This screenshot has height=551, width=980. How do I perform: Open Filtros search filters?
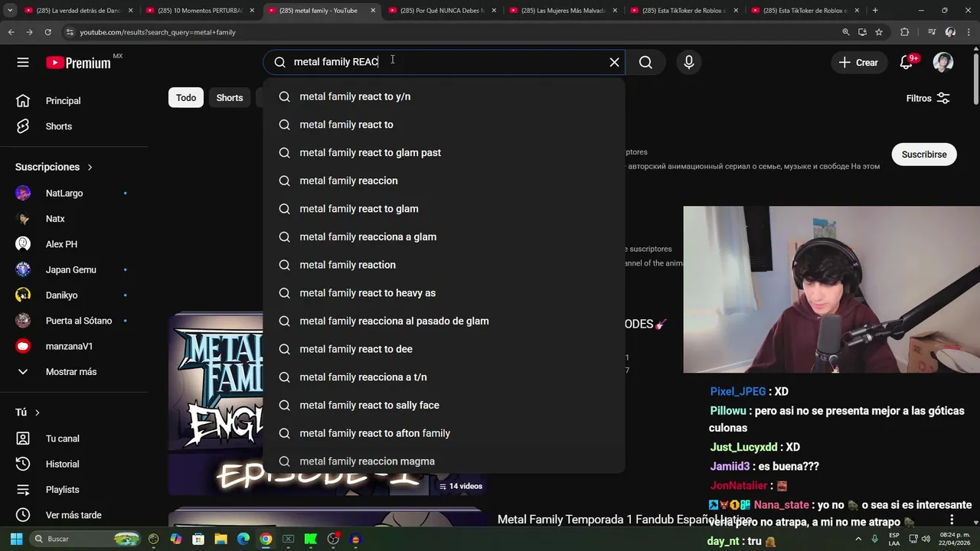click(x=928, y=98)
